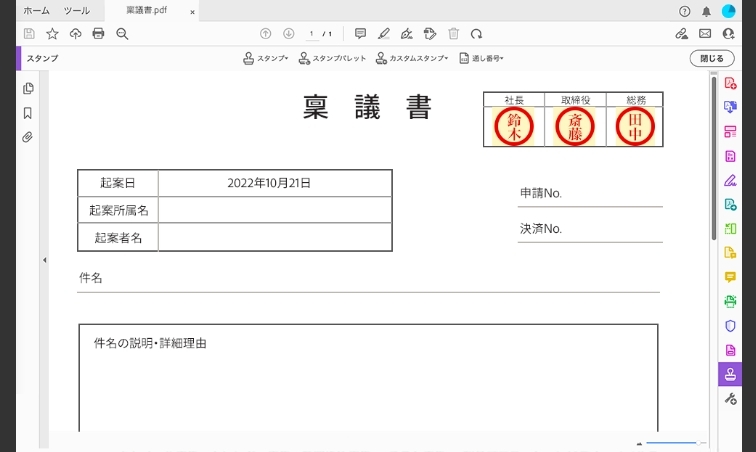Screen dimensions: 756x452
Task: Expand the カスタムスタンプ dropdown
Action: tap(412, 58)
